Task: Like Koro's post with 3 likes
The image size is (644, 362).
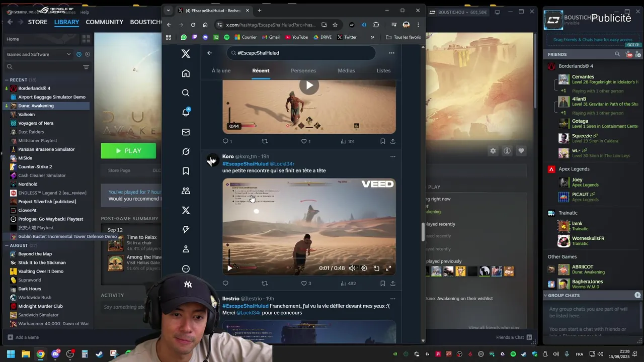Action: click(304, 284)
